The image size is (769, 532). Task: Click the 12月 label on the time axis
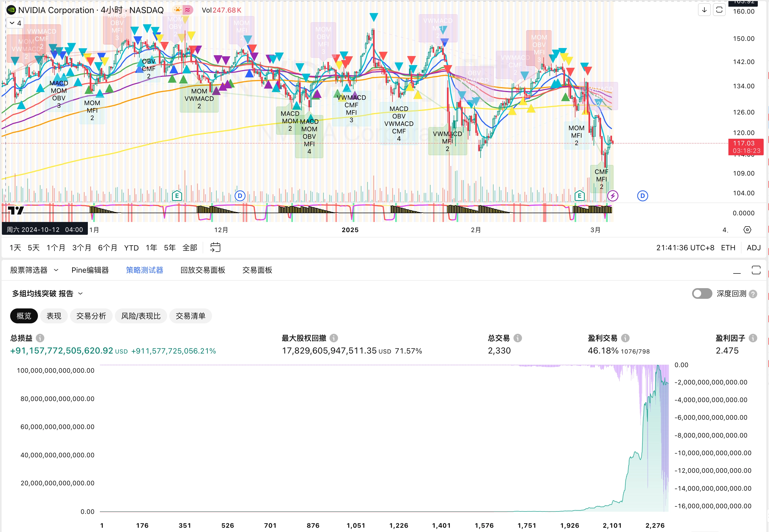221,230
